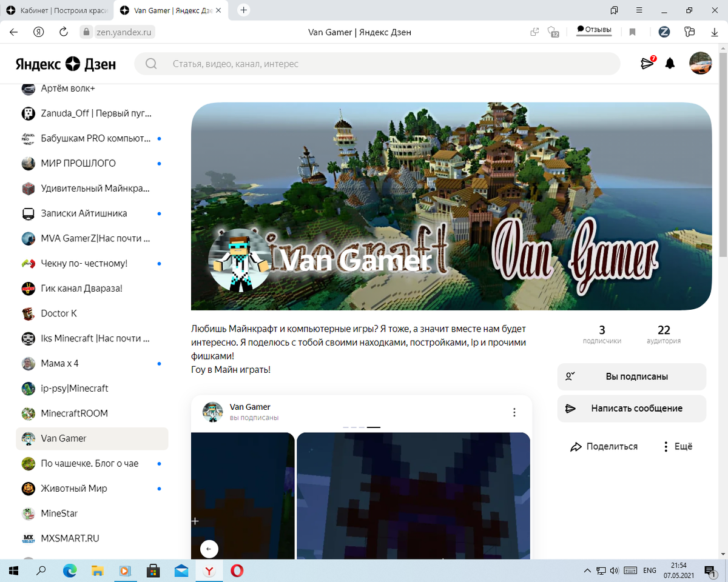728x582 pixels.
Task: Open MXSMART.RU channel
Action: 92,538
